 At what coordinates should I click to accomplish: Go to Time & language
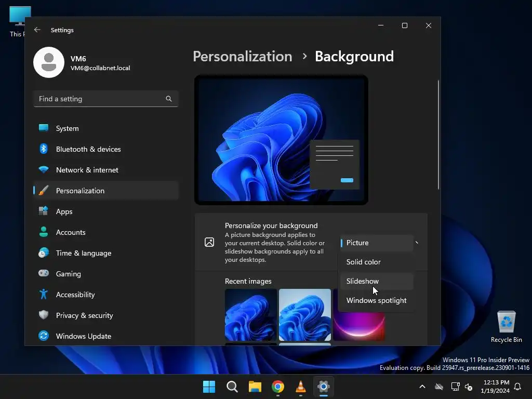point(106,253)
